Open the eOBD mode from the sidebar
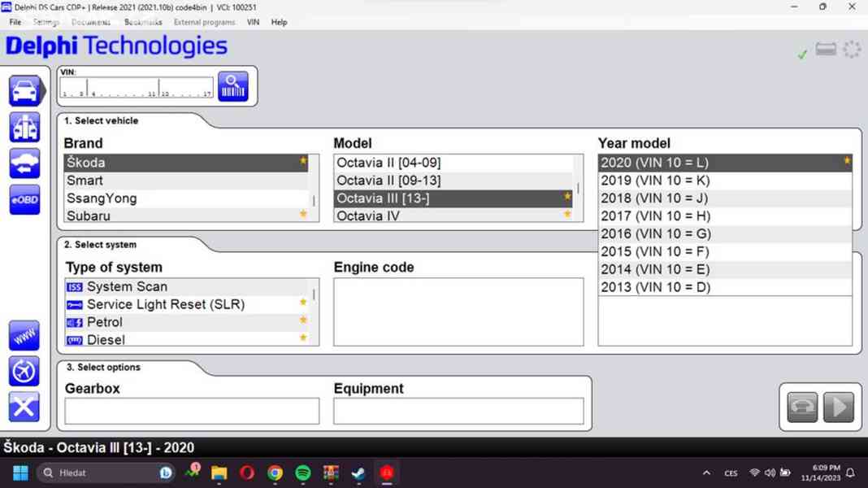The width and height of the screenshot is (868, 488). 24,200
